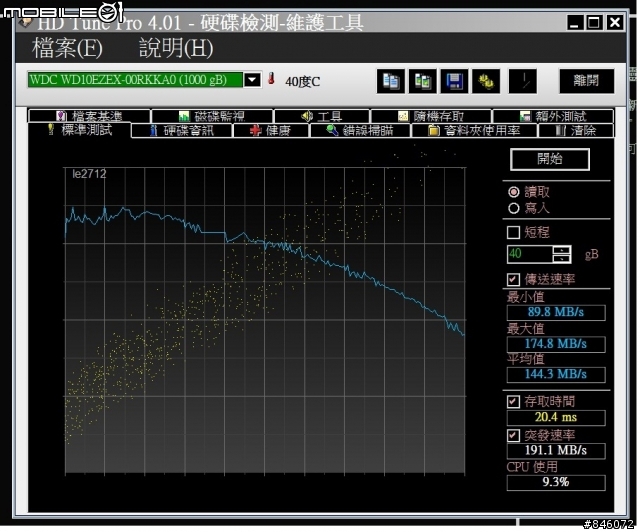Click the 離開 exit button
Image resolution: width=640 pixels, height=532 pixels.
pos(587,81)
